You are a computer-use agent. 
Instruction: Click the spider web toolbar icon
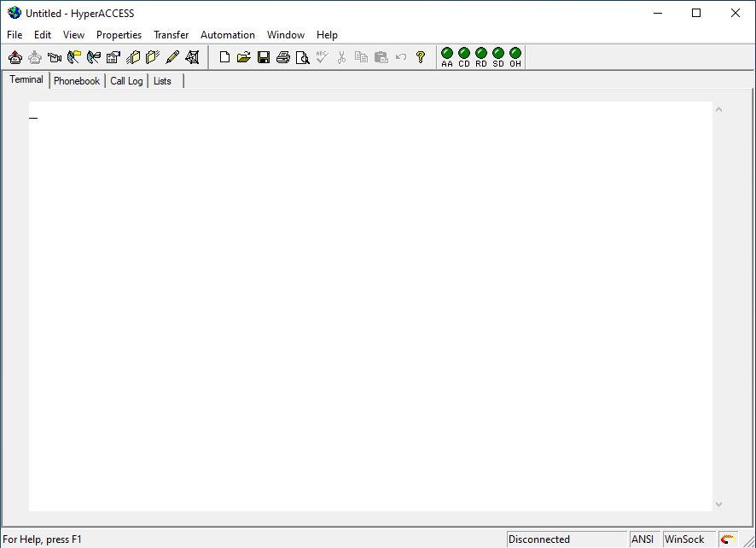pos(192,57)
